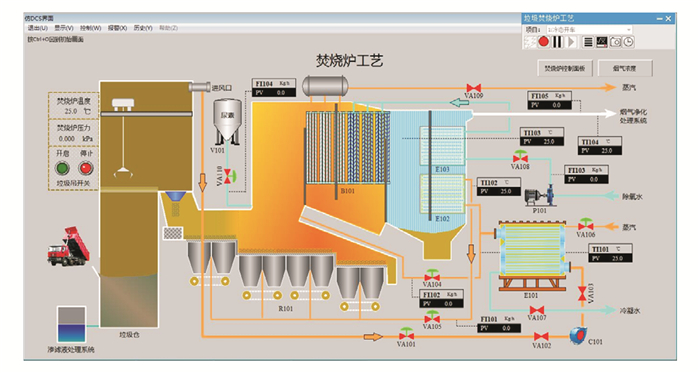Screen dimensions: 700x373
Task: Select the pump P101 icon
Action: 540,195
